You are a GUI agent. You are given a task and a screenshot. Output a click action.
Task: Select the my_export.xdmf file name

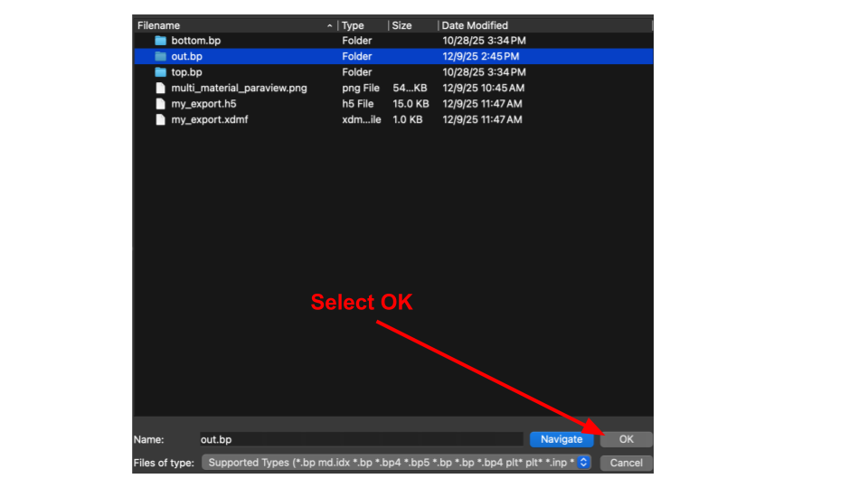[x=210, y=119]
